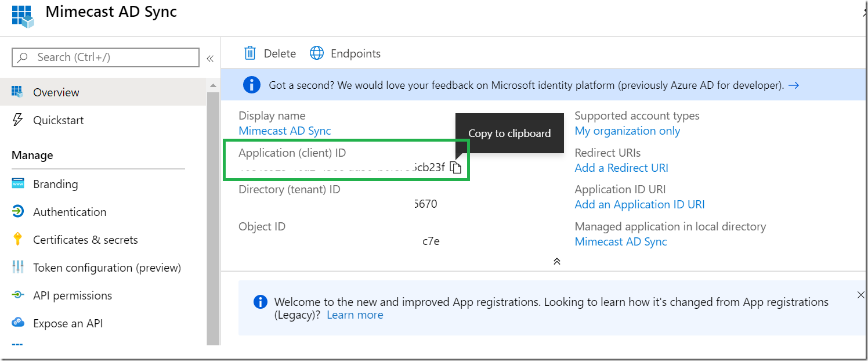Click the Delete trash can icon
Image resolution: width=868 pixels, height=361 pixels.
[250, 53]
